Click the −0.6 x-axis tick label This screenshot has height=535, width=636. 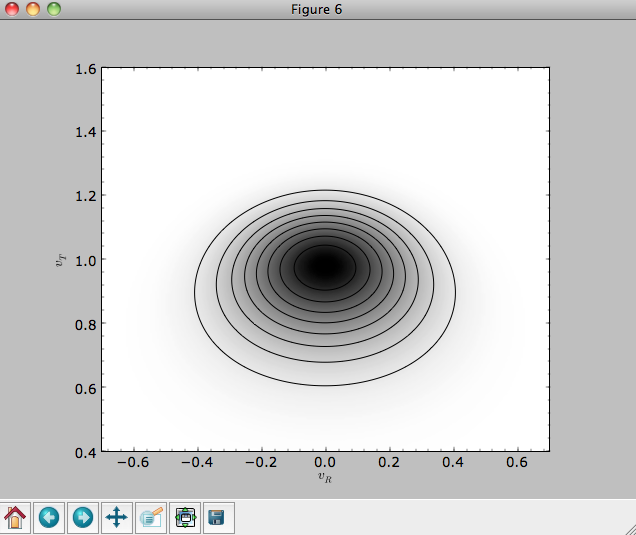coord(133,462)
